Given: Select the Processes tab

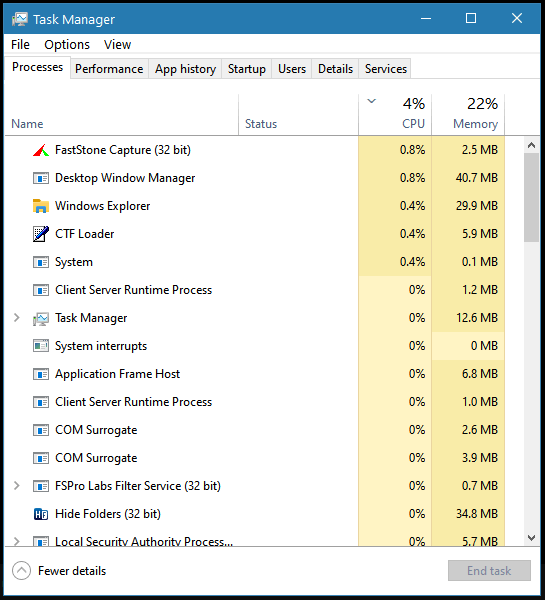Looking at the screenshot, I should tap(38, 67).
